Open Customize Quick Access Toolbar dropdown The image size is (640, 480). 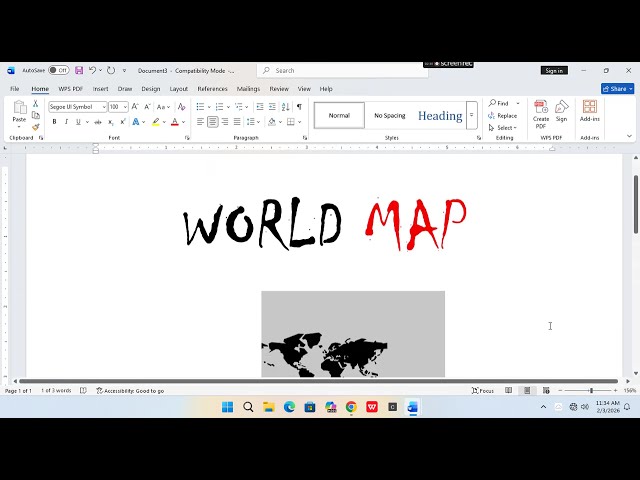(x=124, y=71)
